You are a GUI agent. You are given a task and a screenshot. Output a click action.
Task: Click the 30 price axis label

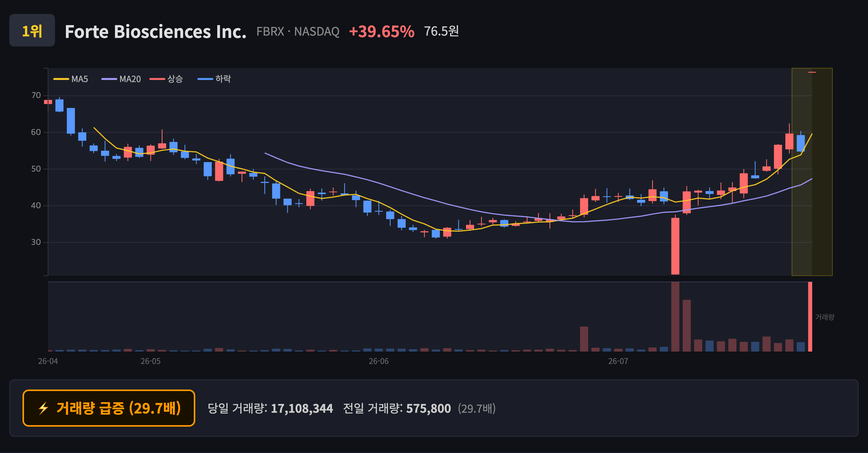(x=36, y=242)
